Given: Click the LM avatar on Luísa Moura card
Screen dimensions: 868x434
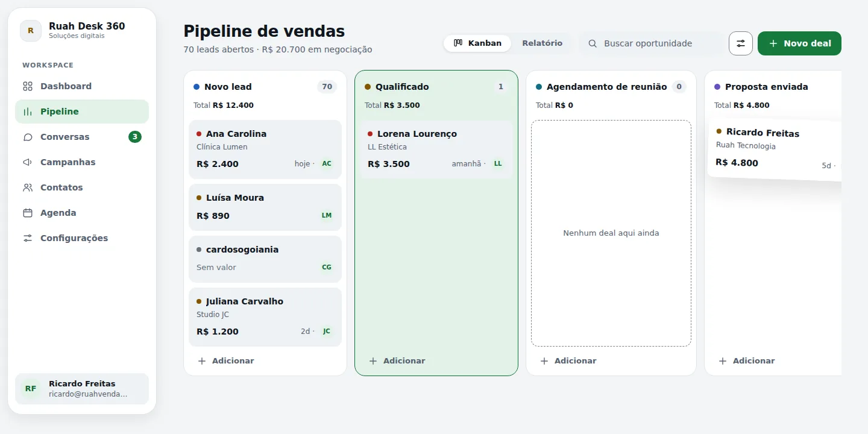Looking at the screenshot, I should [327, 215].
